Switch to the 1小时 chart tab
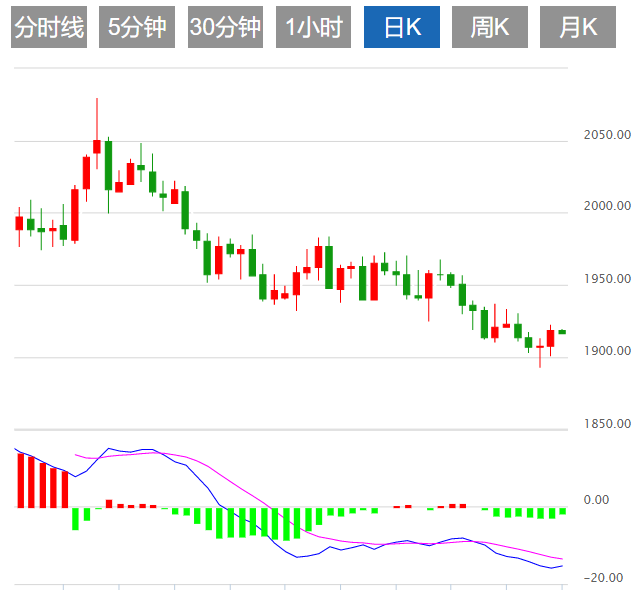 pos(313,27)
